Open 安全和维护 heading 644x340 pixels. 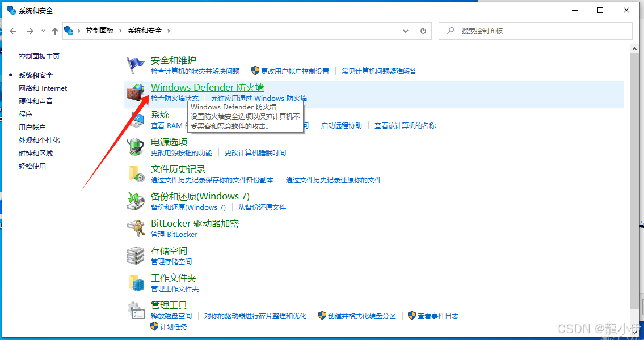click(x=174, y=61)
